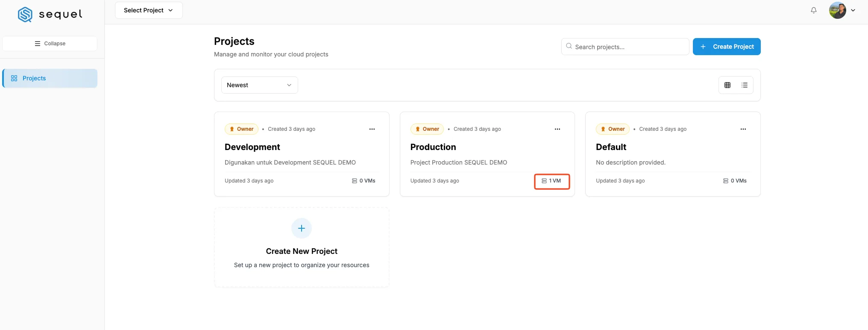The height and width of the screenshot is (330, 868).
Task: Click the Sequel logo
Action: coord(50,14)
